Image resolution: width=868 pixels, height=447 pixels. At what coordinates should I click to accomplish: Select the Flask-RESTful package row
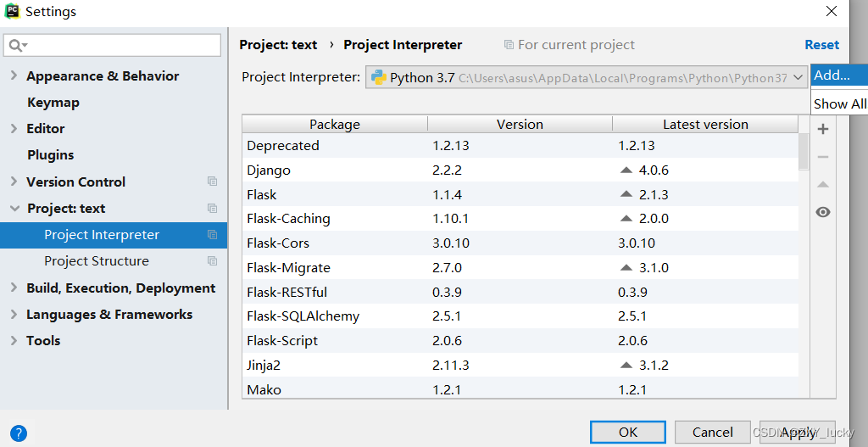pos(520,292)
